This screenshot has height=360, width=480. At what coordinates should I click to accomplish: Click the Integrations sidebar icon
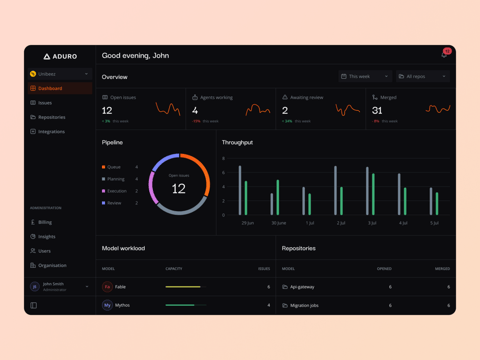coord(33,132)
